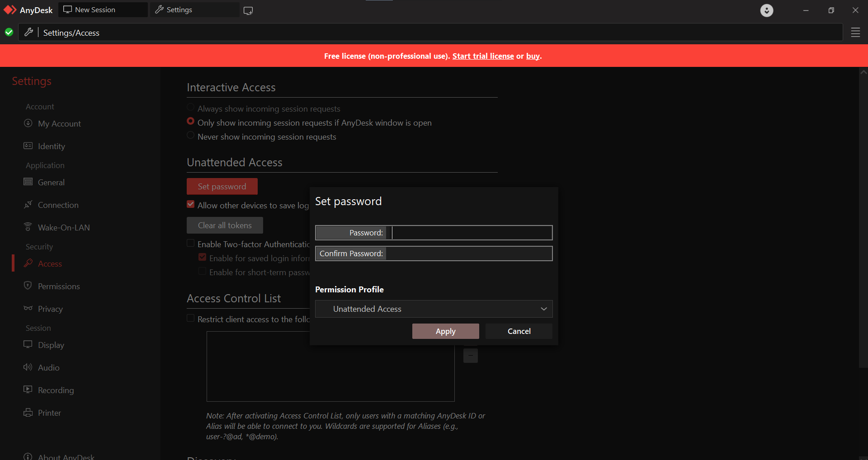Cancel the Set password dialog

click(519, 331)
